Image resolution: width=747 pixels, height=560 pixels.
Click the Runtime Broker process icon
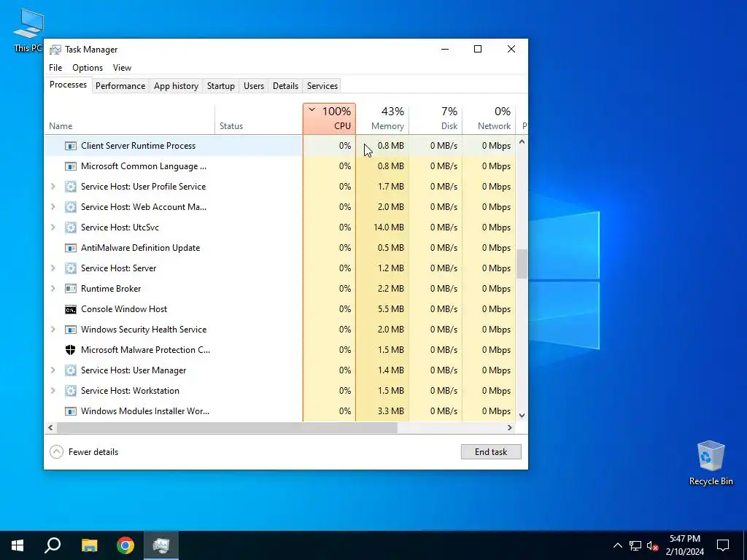(71, 289)
